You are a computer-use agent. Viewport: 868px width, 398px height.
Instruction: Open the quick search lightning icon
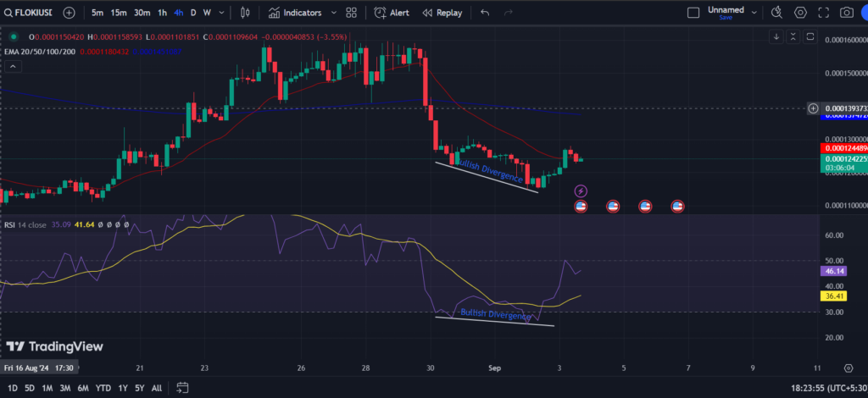click(777, 12)
